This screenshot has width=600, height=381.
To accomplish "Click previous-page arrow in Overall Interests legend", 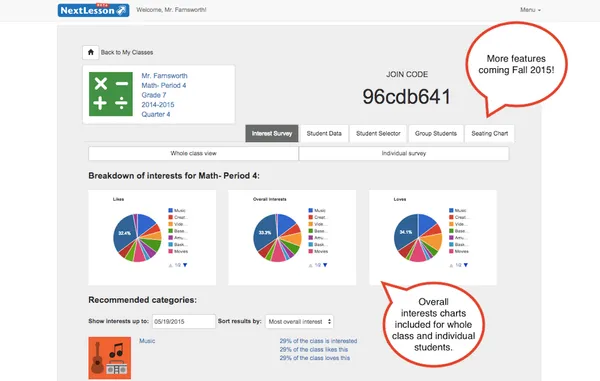I will pos(311,265).
